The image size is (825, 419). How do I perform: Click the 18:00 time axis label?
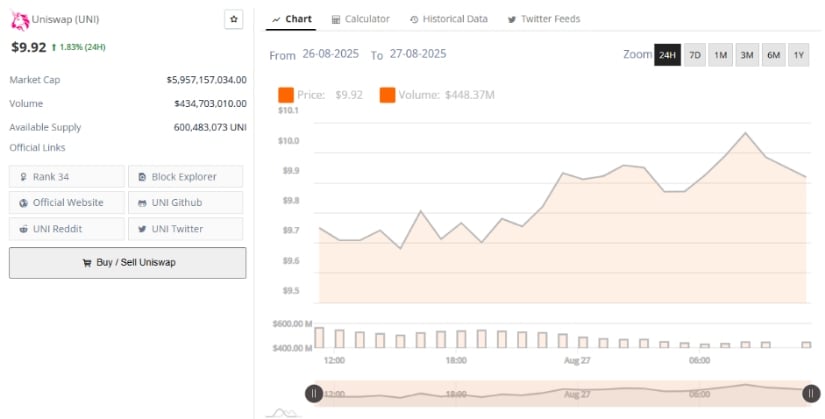(x=456, y=361)
